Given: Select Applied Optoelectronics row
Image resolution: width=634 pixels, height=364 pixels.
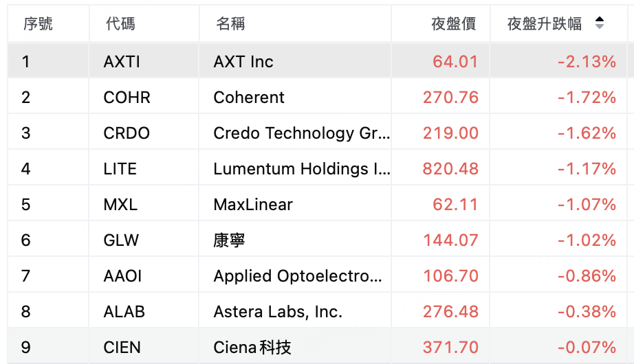Looking at the screenshot, I should point(317,276).
